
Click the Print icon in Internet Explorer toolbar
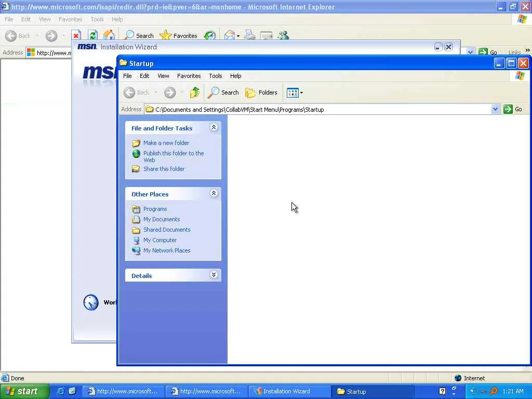[x=250, y=35]
